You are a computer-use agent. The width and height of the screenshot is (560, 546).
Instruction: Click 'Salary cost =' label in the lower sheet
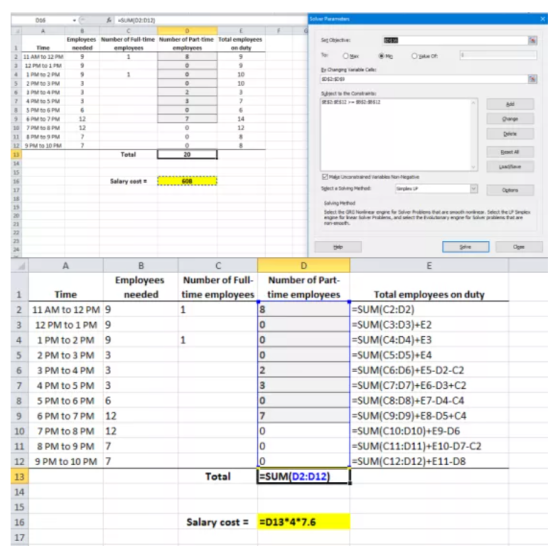pyautogui.click(x=217, y=522)
